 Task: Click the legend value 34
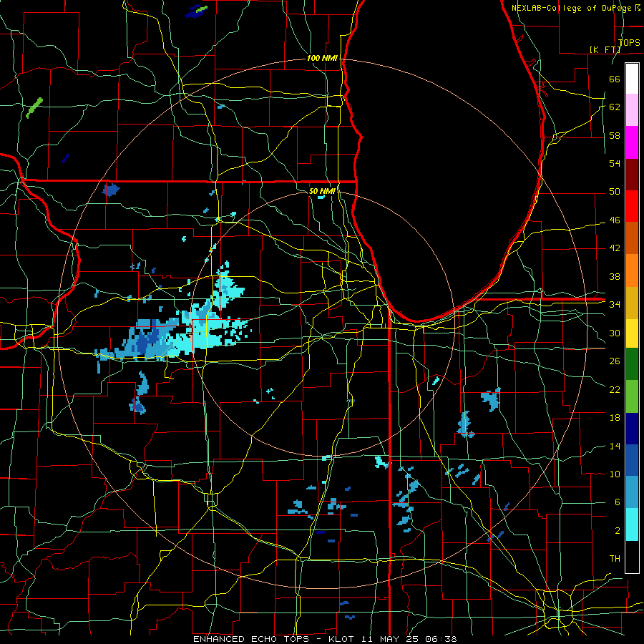click(x=615, y=305)
